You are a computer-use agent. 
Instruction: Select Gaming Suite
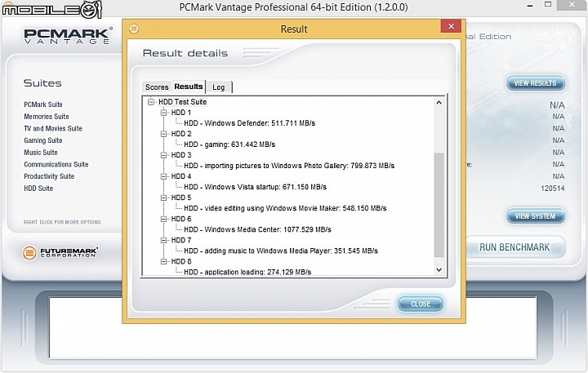click(43, 140)
